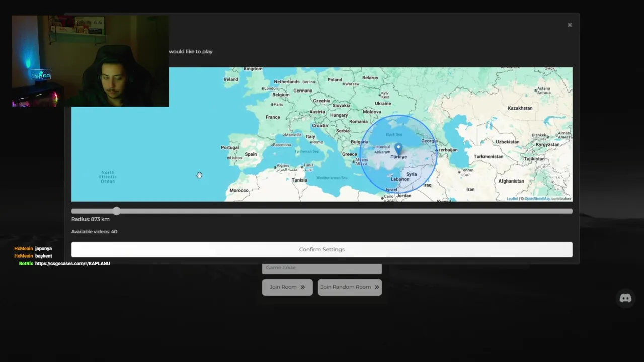Click the Game Code input field
The width and height of the screenshot is (644, 362).
(x=321, y=267)
